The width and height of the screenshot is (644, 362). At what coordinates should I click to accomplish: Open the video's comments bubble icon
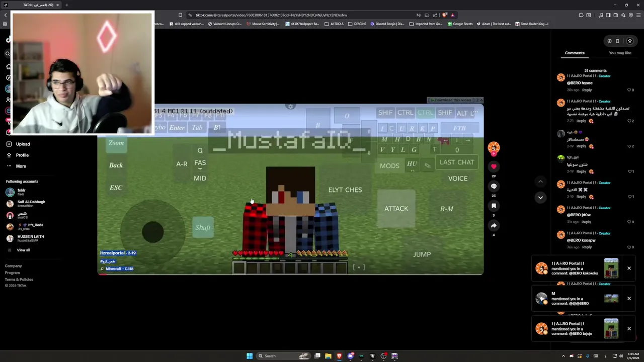point(494,186)
